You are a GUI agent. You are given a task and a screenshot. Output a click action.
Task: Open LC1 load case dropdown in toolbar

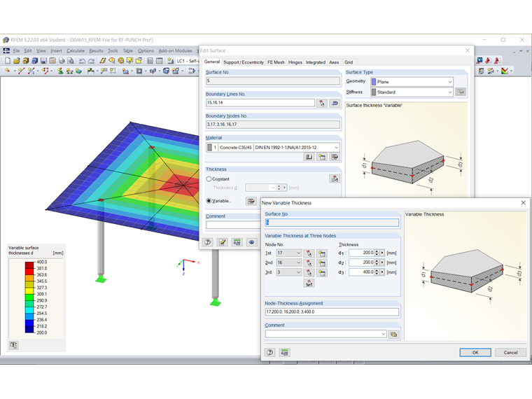pyautogui.click(x=187, y=61)
